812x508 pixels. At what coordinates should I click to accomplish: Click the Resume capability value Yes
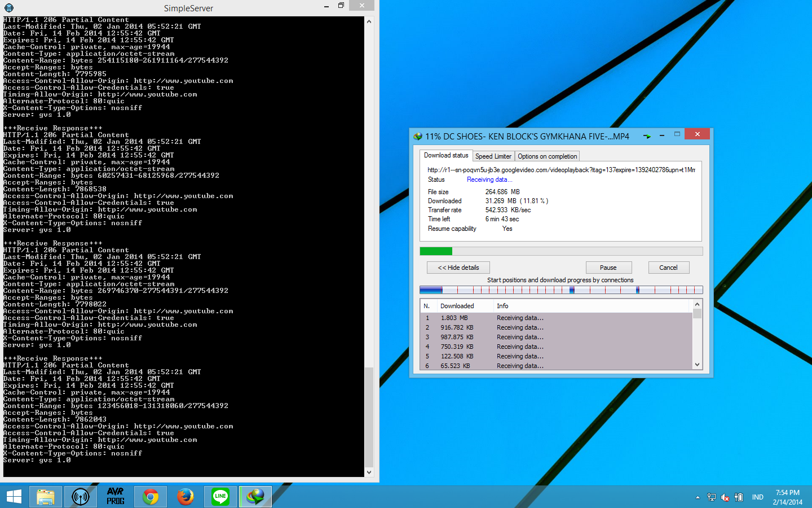click(507, 229)
